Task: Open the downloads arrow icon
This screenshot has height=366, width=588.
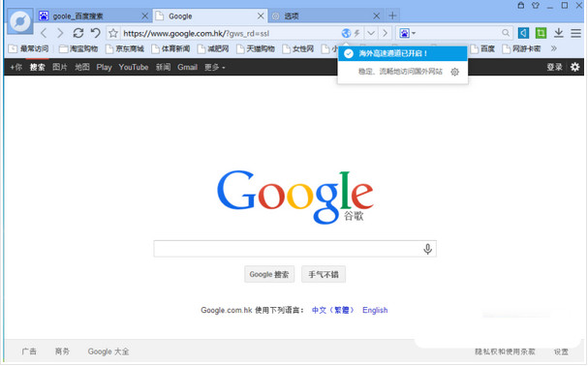Action: pyautogui.click(x=558, y=33)
